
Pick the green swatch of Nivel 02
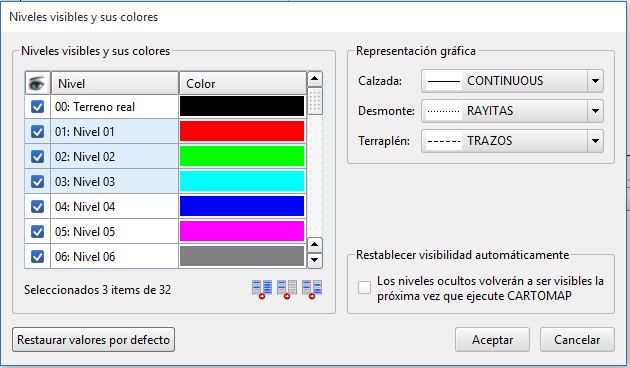pos(242,156)
